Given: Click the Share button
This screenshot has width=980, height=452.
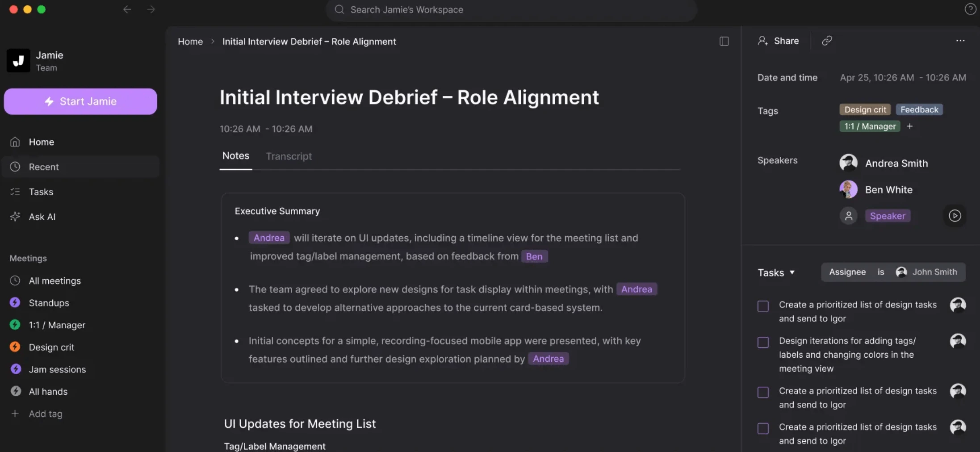Looking at the screenshot, I should (x=779, y=41).
